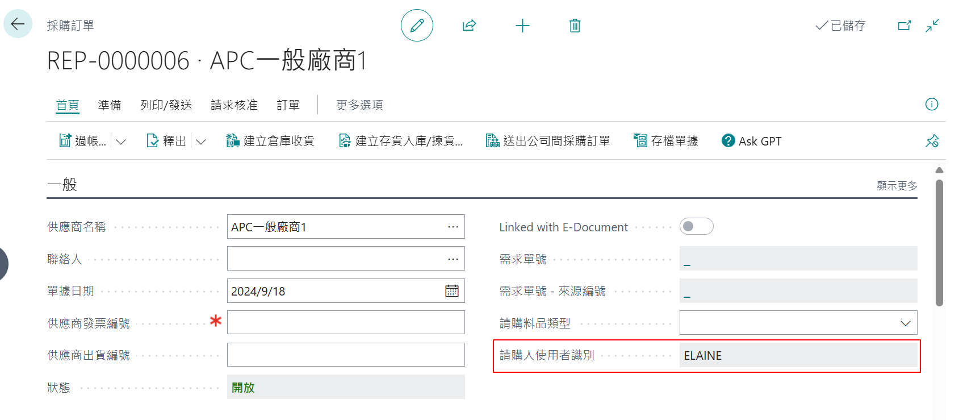This screenshot has width=980, height=420.
Task: Click the 過帳 post action
Action: pos(83,141)
